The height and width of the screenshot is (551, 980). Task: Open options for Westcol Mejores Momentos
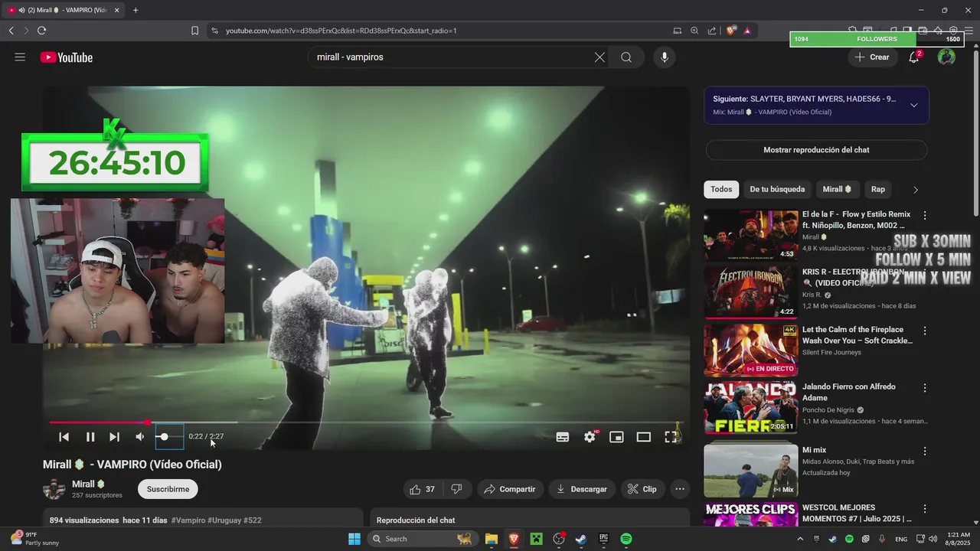(924, 509)
